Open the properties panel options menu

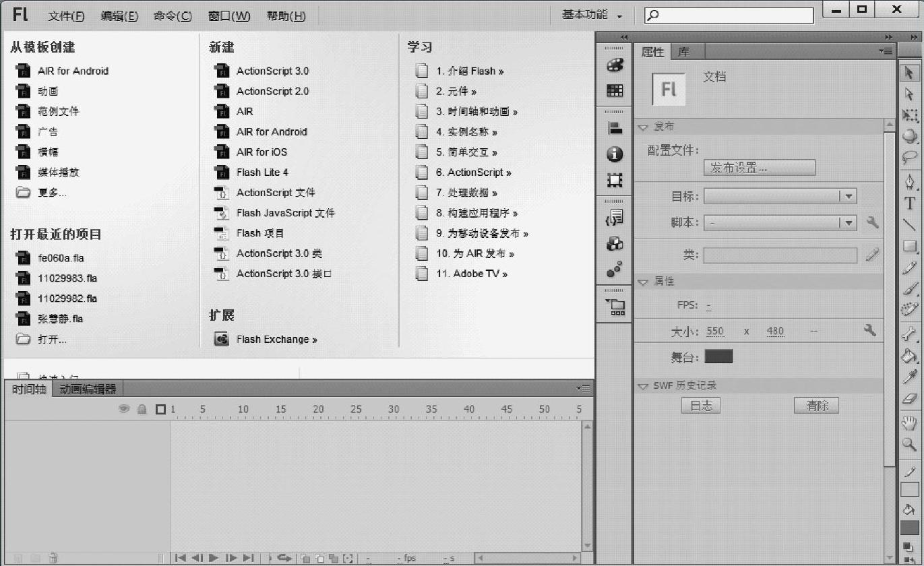point(886,51)
